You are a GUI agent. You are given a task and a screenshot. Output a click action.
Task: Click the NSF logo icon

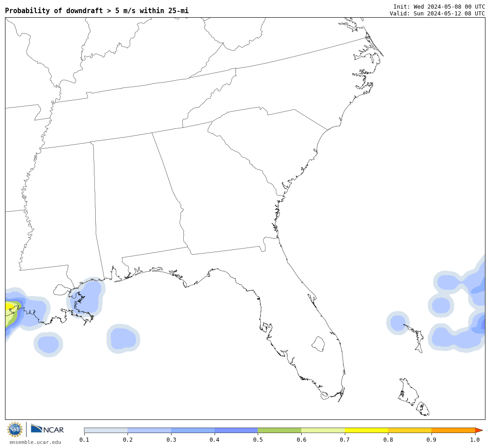point(15,429)
